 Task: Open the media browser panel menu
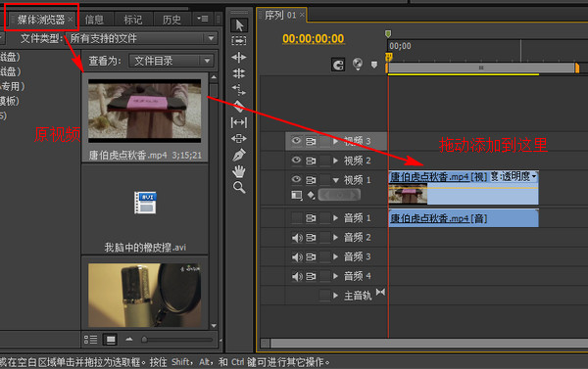point(203,19)
